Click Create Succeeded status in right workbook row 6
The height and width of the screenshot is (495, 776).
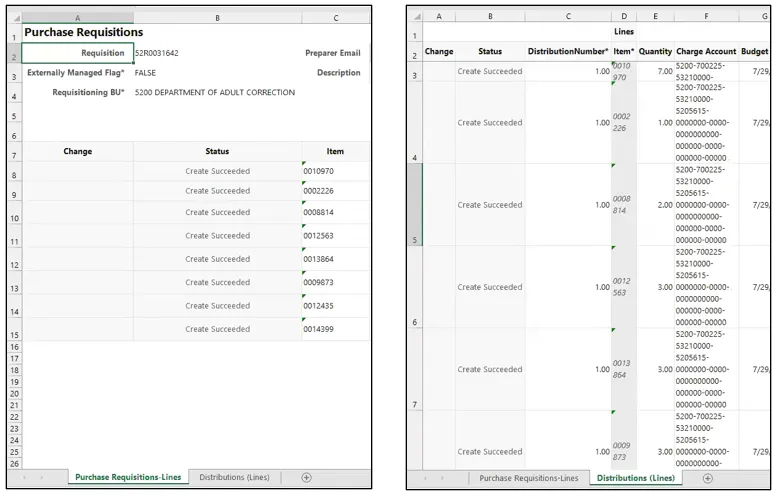490,287
